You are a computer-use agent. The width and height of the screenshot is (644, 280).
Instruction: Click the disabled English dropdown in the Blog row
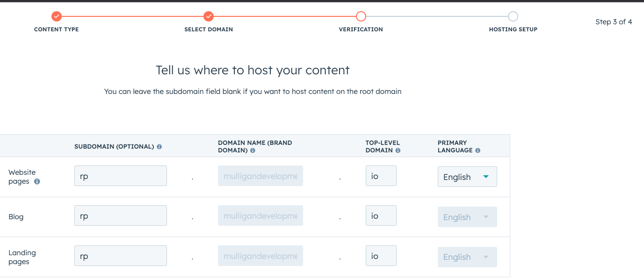(x=467, y=216)
